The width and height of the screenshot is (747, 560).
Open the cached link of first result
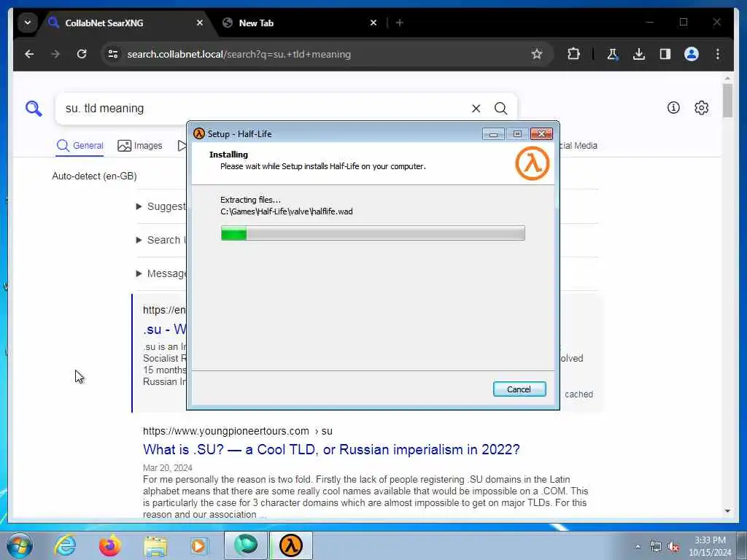[x=578, y=394]
